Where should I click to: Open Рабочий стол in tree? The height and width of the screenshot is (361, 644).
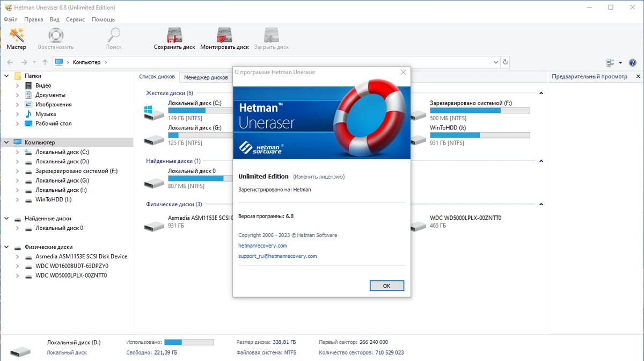click(x=54, y=124)
